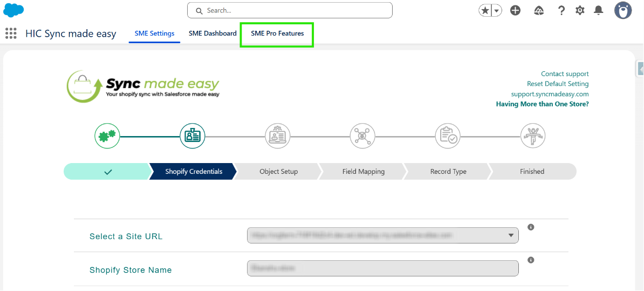Switch to the SME Dashboard tab
The height and width of the screenshot is (291, 644).
(x=213, y=33)
